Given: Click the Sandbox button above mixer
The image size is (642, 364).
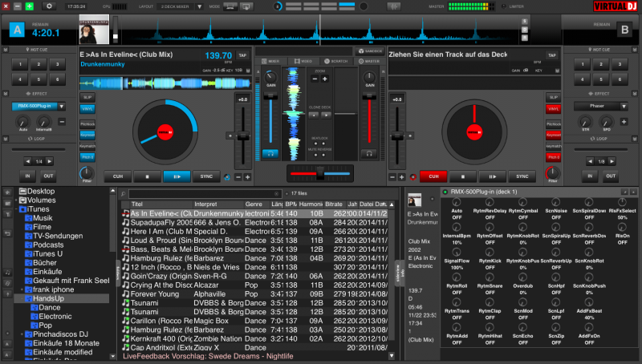Looking at the screenshot, I should [370, 51].
